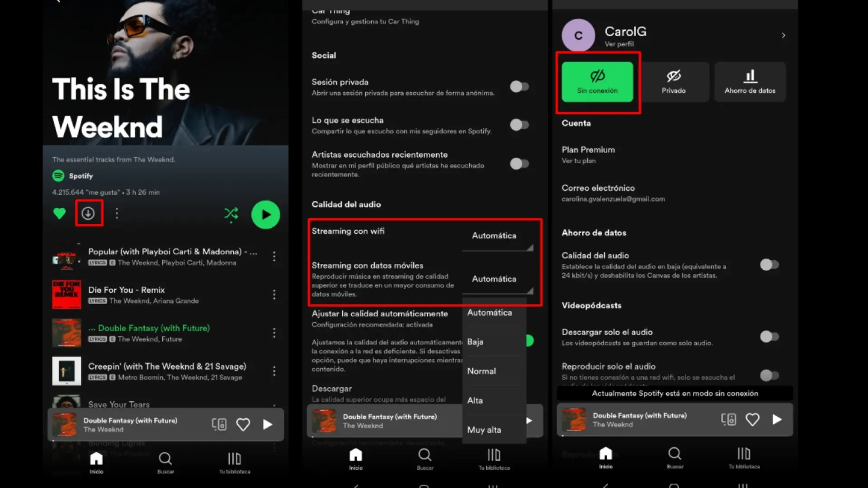Open Creepin' album cover thumbnail

pyautogui.click(x=66, y=371)
